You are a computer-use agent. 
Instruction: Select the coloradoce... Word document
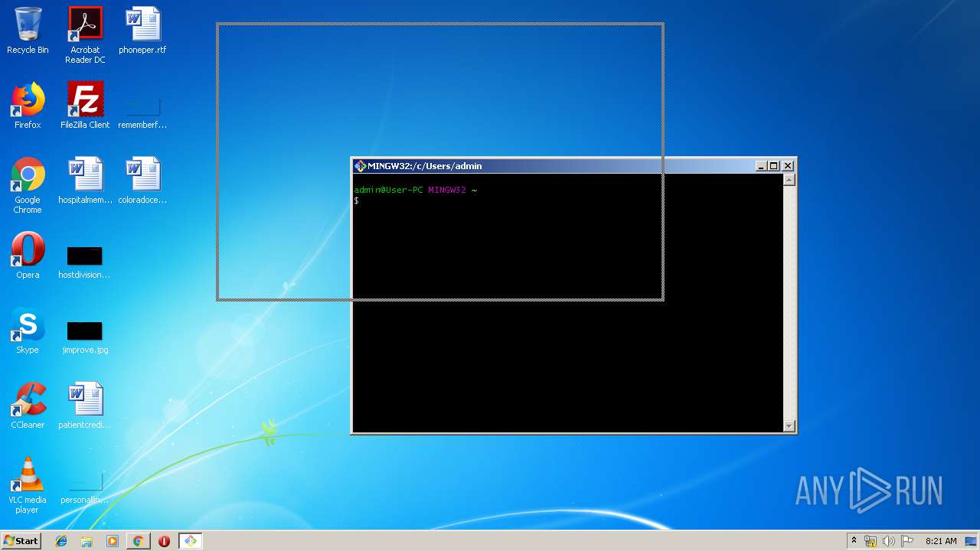click(x=142, y=181)
